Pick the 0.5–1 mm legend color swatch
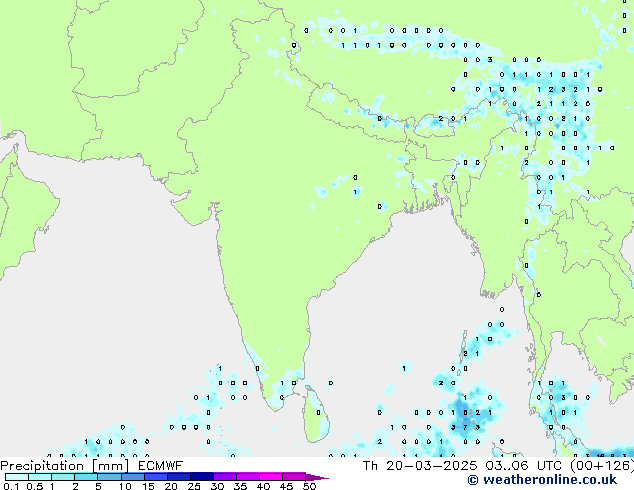634x490 pixels. [40, 477]
